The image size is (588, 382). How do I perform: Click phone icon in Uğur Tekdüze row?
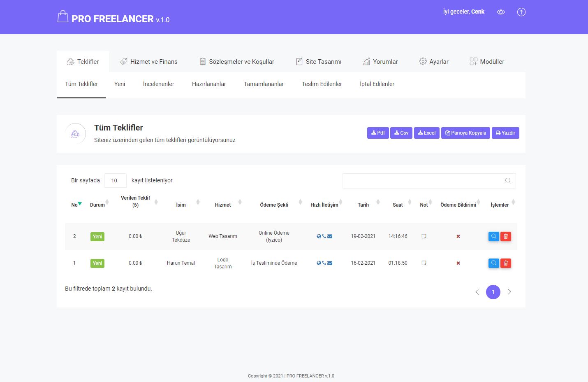click(324, 236)
